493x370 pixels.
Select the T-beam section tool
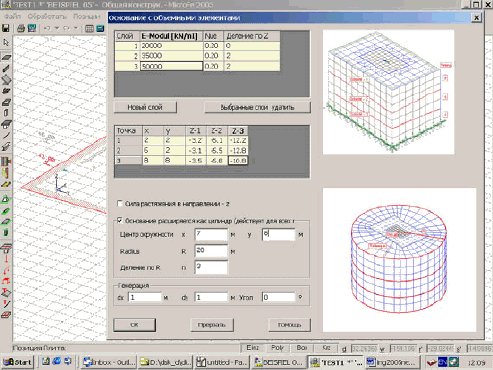(6, 124)
